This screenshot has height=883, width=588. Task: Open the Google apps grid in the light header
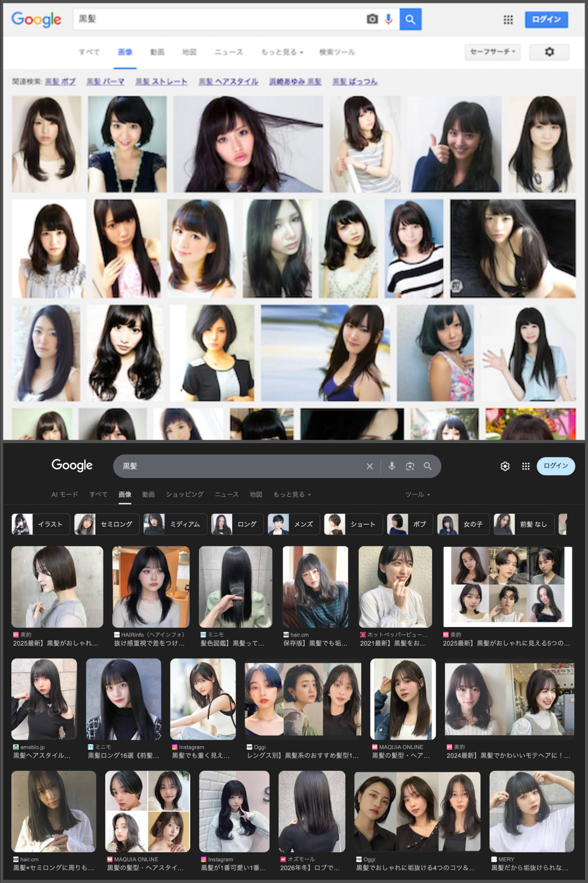(x=508, y=20)
